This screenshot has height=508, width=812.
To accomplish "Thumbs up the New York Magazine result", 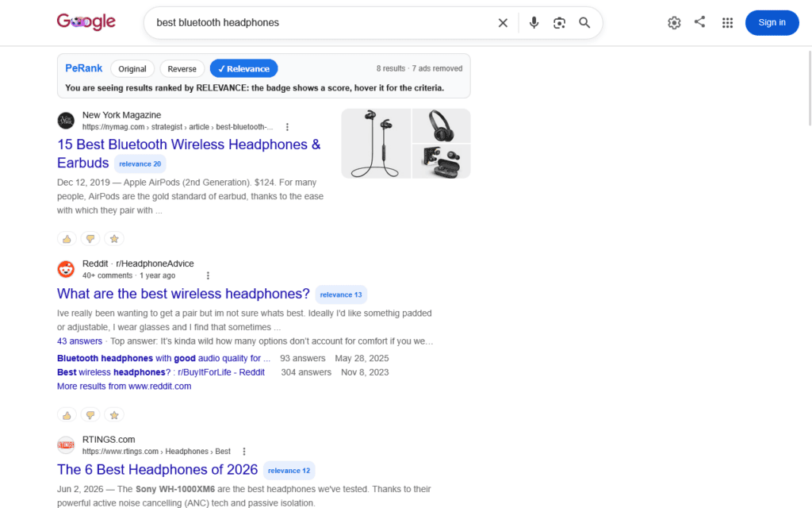I will pyautogui.click(x=67, y=239).
